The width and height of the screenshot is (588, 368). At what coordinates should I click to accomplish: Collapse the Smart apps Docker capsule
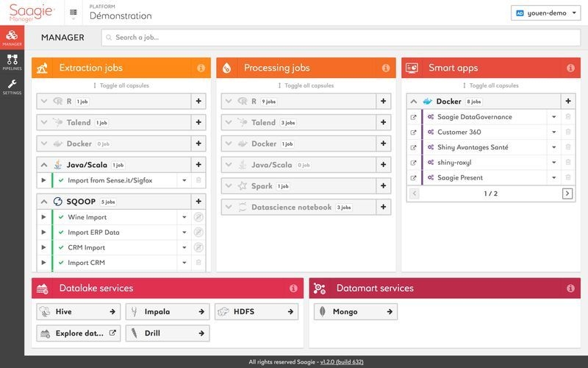point(414,101)
